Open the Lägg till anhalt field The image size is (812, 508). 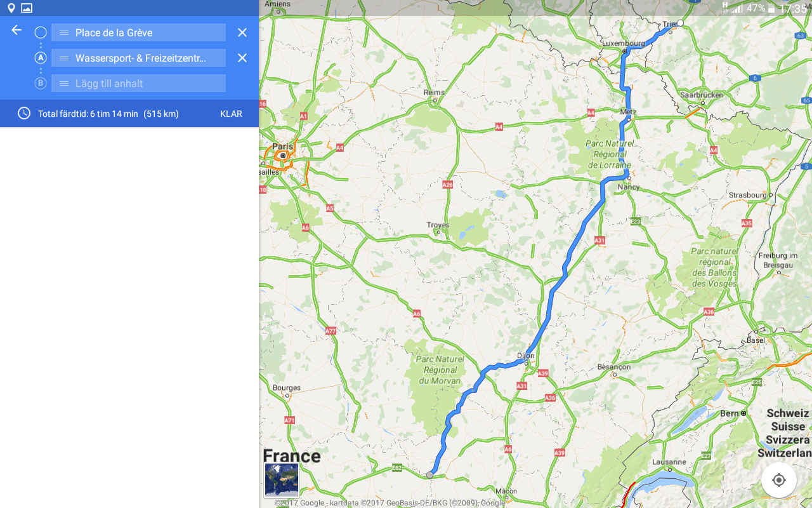(x=138, y=83)
